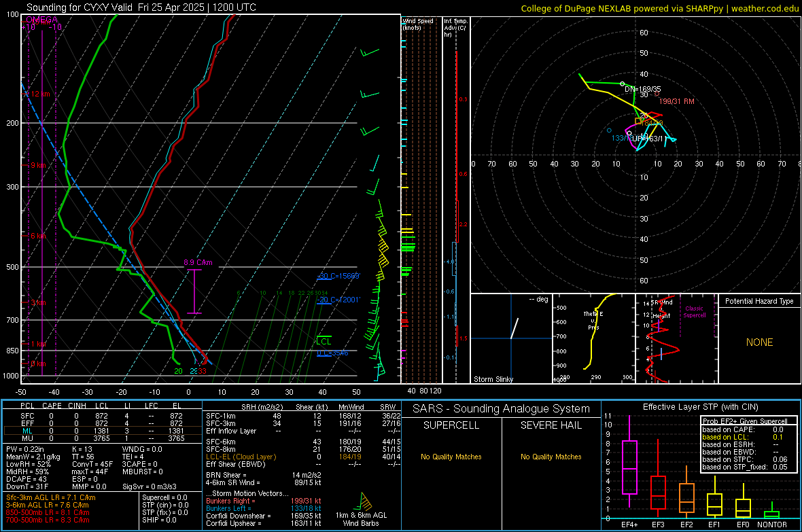Click the CAPE column header

[x=52, y=406]
